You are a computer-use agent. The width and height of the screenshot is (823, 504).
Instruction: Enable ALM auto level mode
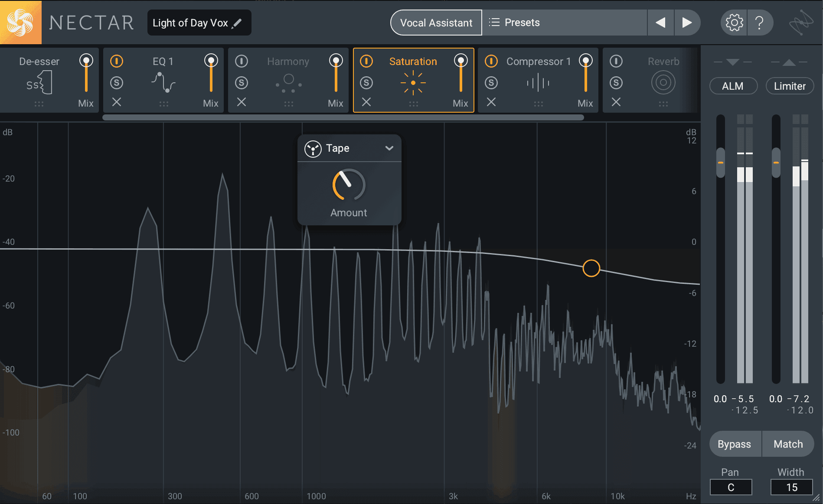[x=733, y=86]
